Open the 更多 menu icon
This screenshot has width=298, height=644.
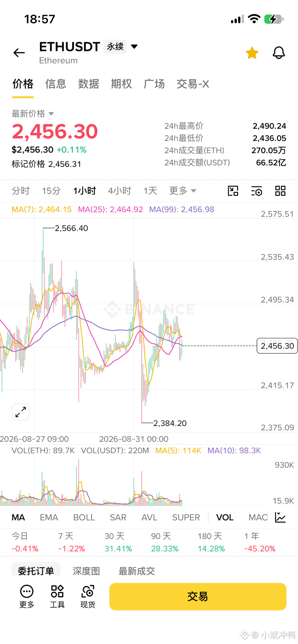tap(27, 597)
